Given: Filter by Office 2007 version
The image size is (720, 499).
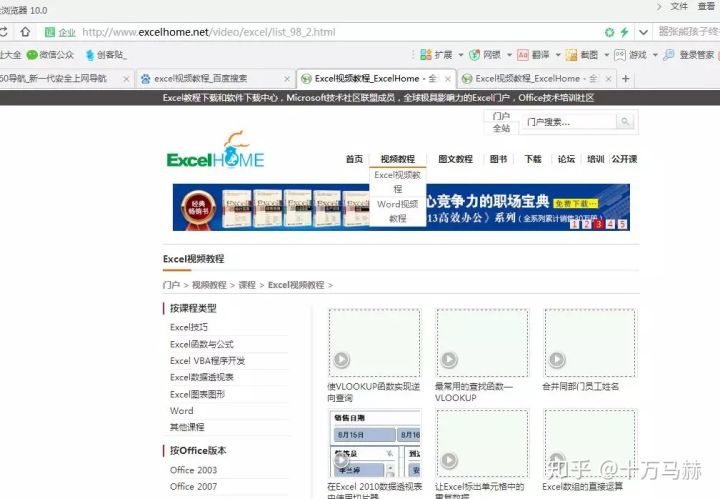Looking at the screenshot, I should tap(193, 487).
